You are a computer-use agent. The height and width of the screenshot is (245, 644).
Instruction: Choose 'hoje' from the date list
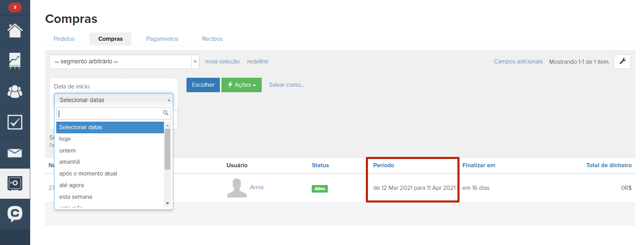click(65, 139)
